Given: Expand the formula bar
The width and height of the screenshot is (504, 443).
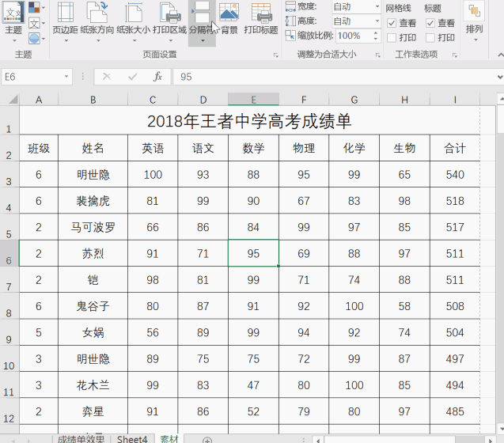Looking at the screenshot, I should tap(500, 77).
